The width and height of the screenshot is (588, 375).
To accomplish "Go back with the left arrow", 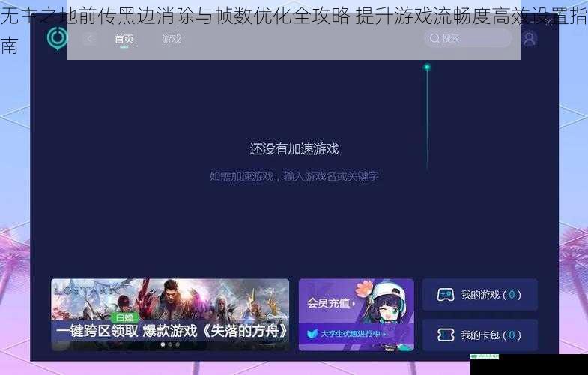I will coord(90,39).
